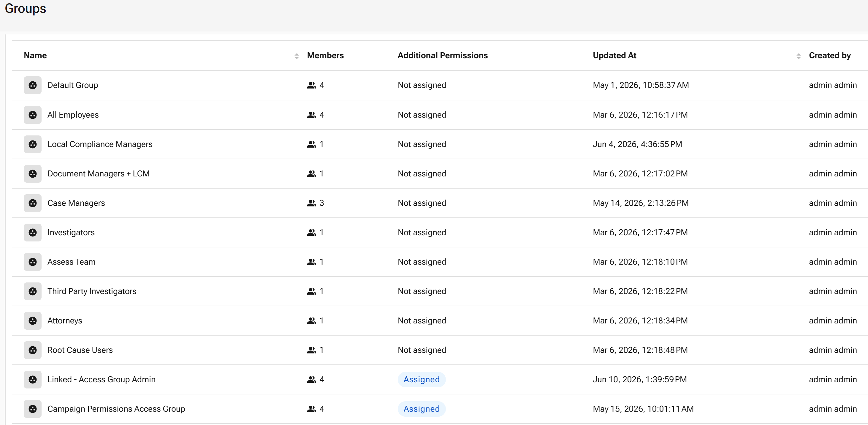Click members icon in Attorneys row
Viewport: 868px width, 425px height.
[312, 321]
